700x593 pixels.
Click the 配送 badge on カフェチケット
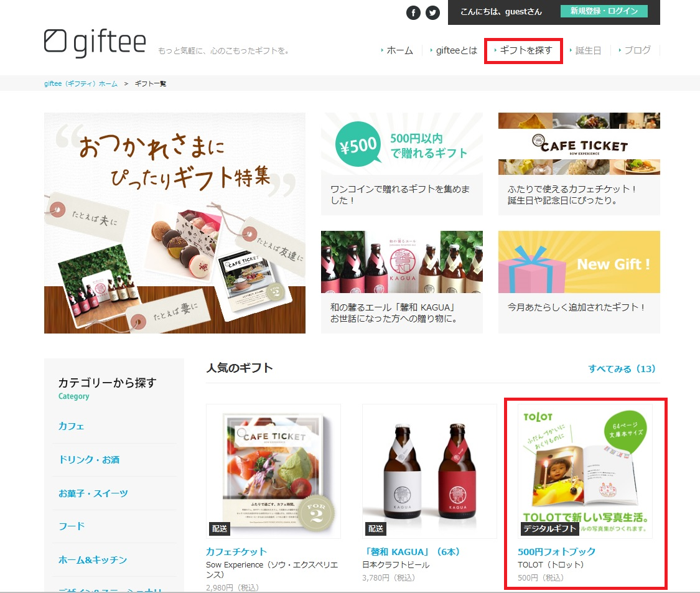click(x=219, y=529)
